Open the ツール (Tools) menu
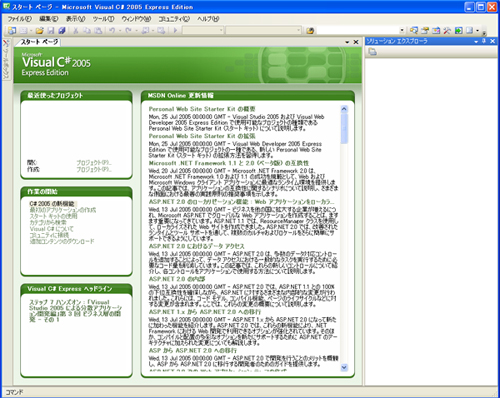This screenshot has height=398, width=500. (x=103, y=19)
